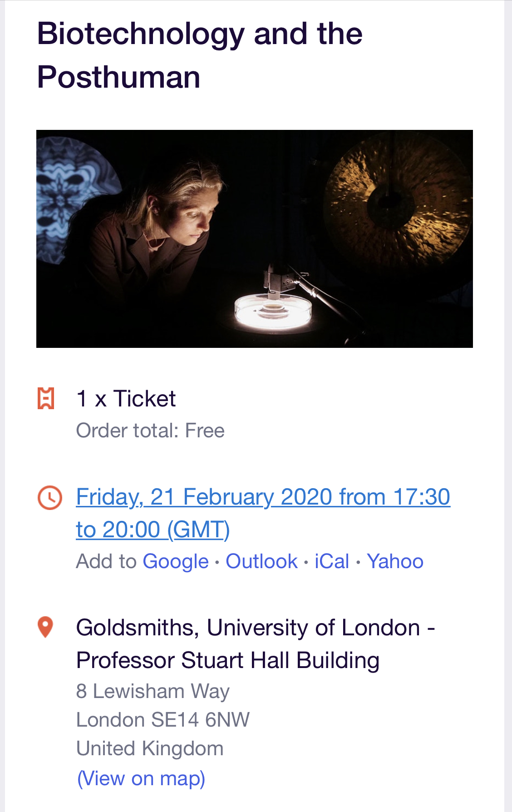This screenshot has height=812, width=512.
Task: Add event to Yahoo calendar
Action: (x=395, y=561)
